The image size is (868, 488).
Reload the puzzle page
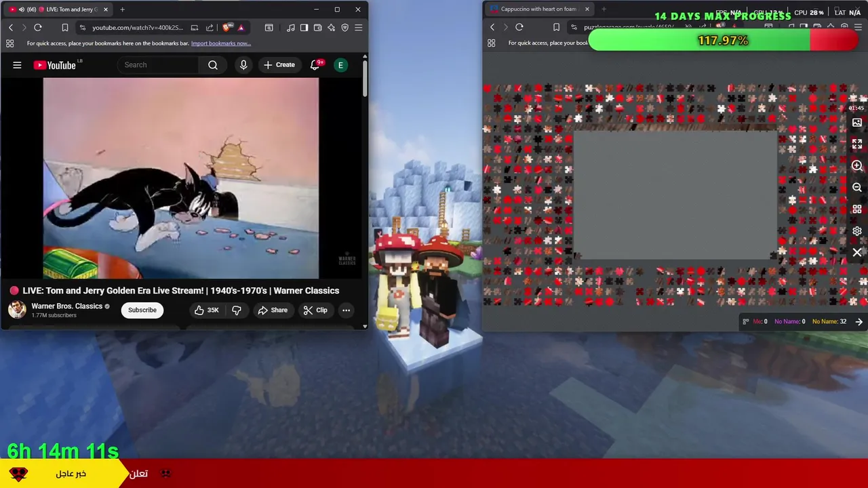pyautogui.click(x=519, y=28)
